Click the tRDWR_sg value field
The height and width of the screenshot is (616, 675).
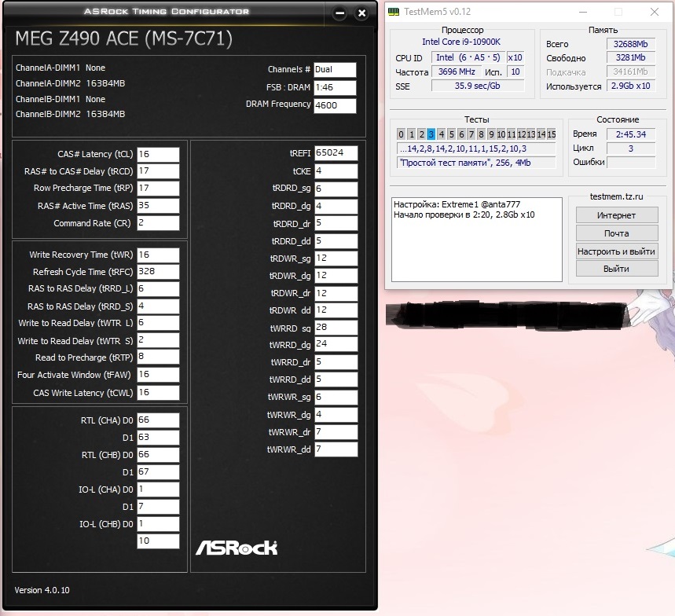pyautogui.click(x=336, y=258)
